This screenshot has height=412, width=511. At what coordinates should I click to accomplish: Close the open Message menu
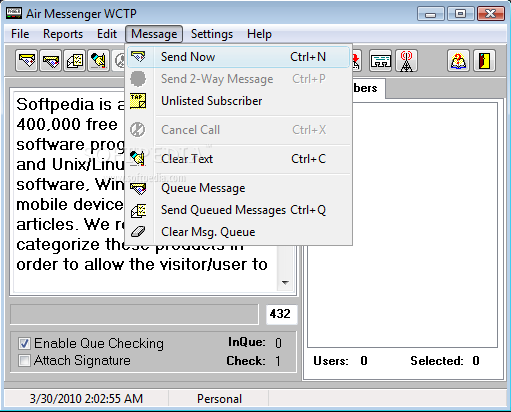click(154, 34)
